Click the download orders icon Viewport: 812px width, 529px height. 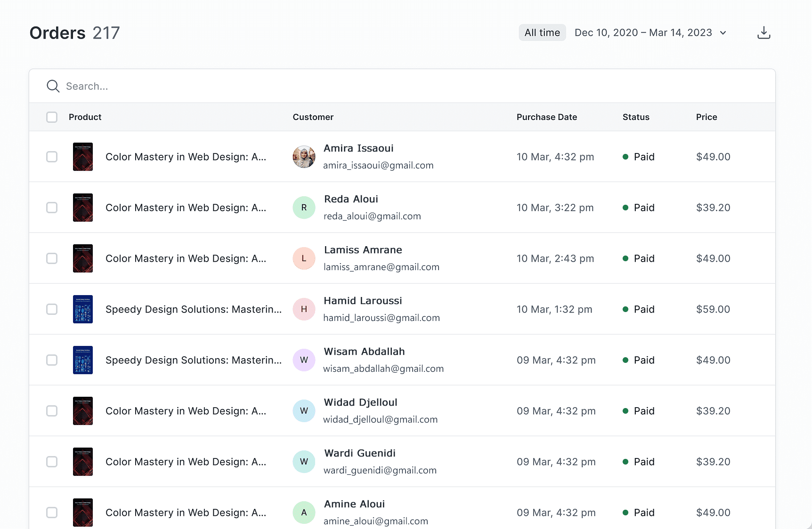pyautogui.click(x=763, y=32)
